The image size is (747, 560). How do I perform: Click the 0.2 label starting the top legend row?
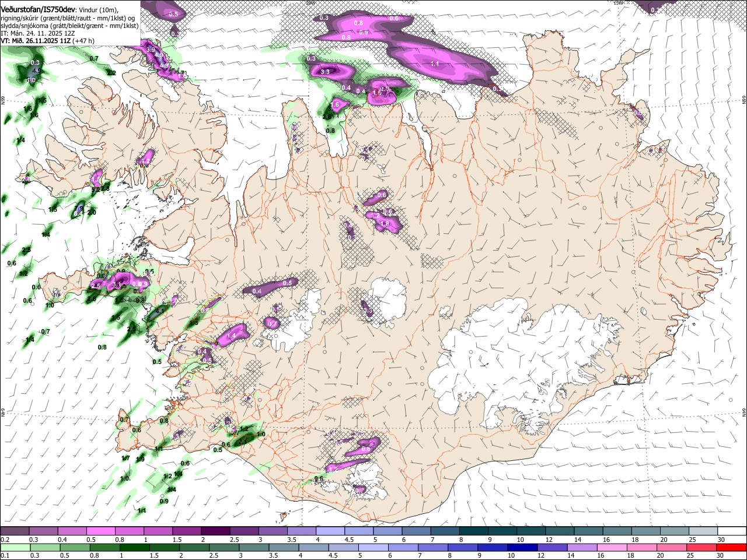click(x=5, y=540)
